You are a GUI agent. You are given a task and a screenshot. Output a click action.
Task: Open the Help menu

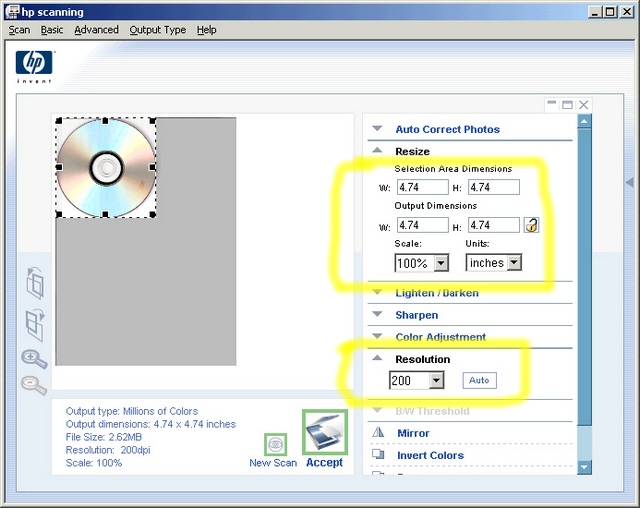click(x=207, y=30)
